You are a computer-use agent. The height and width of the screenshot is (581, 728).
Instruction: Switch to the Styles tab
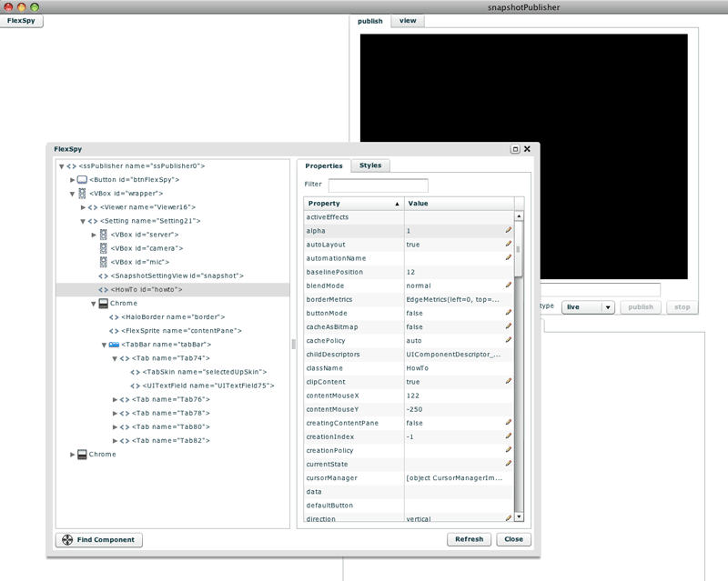click(370, 165)
